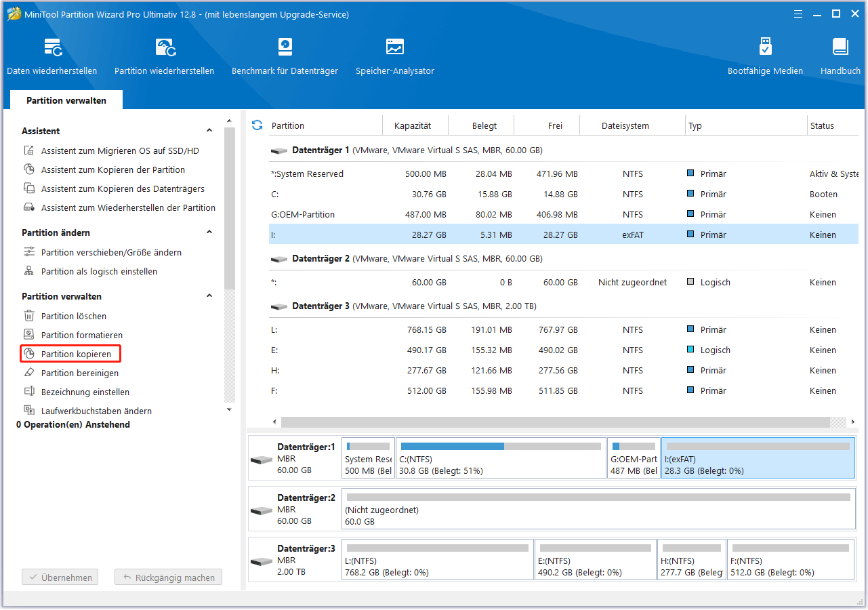Open Speicher-Analysator
The image size is (868, 610).
(395, 56)
